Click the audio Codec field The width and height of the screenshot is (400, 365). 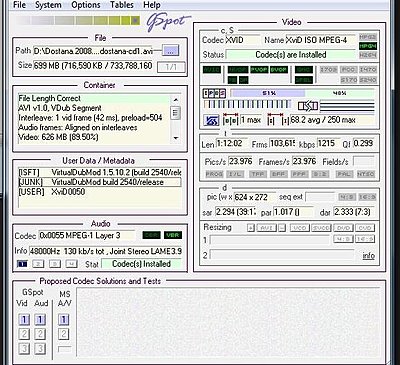pos(87,235)
